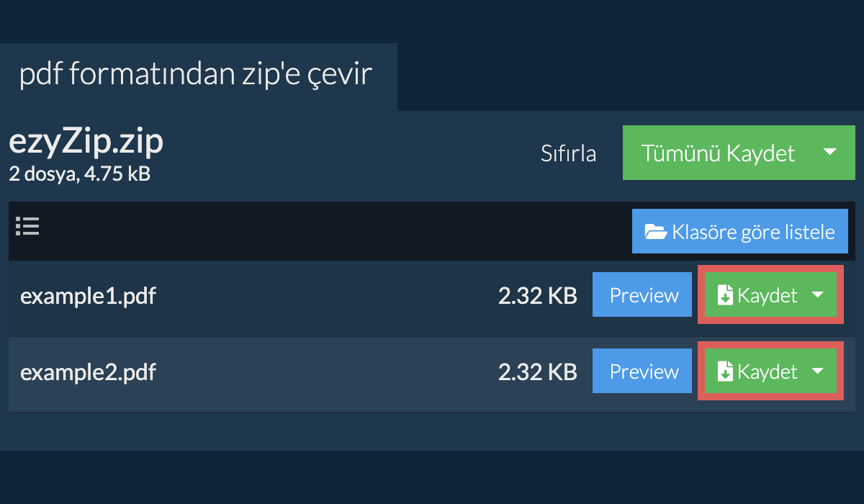Click the folder icon on Klasöre göre listele
The image size is (864, 504).
click(657, 231)
